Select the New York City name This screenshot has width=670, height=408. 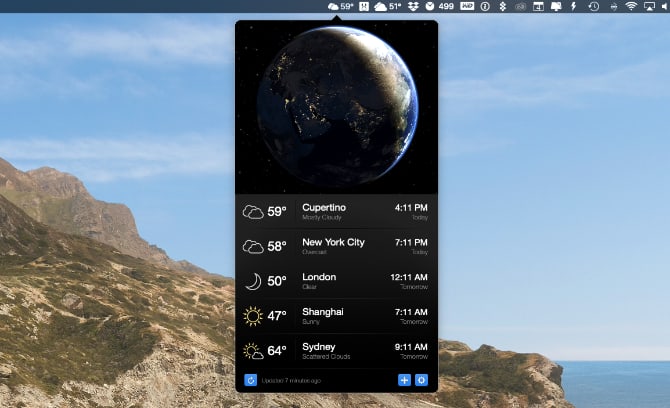point(333,243)
